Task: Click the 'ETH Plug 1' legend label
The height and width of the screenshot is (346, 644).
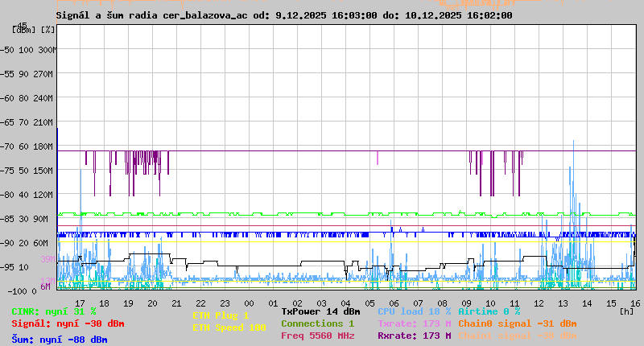Action: pos(221,315)
